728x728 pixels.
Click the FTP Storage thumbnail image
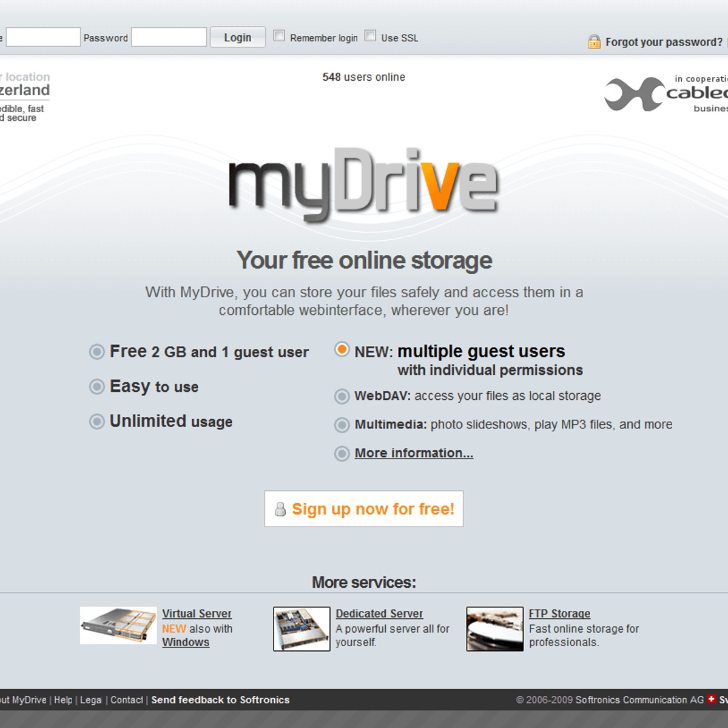pos(495,629)
